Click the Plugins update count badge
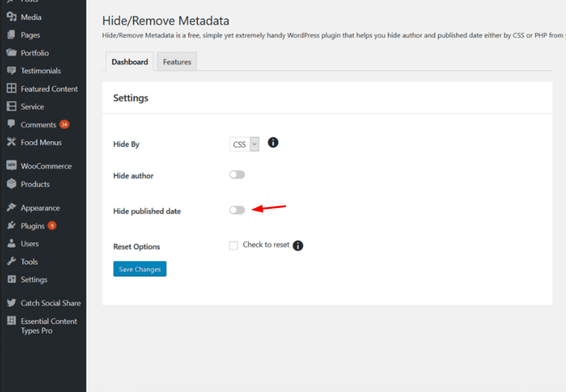The height and width of the screenshot is (392, 566). (x=52, y=226)
